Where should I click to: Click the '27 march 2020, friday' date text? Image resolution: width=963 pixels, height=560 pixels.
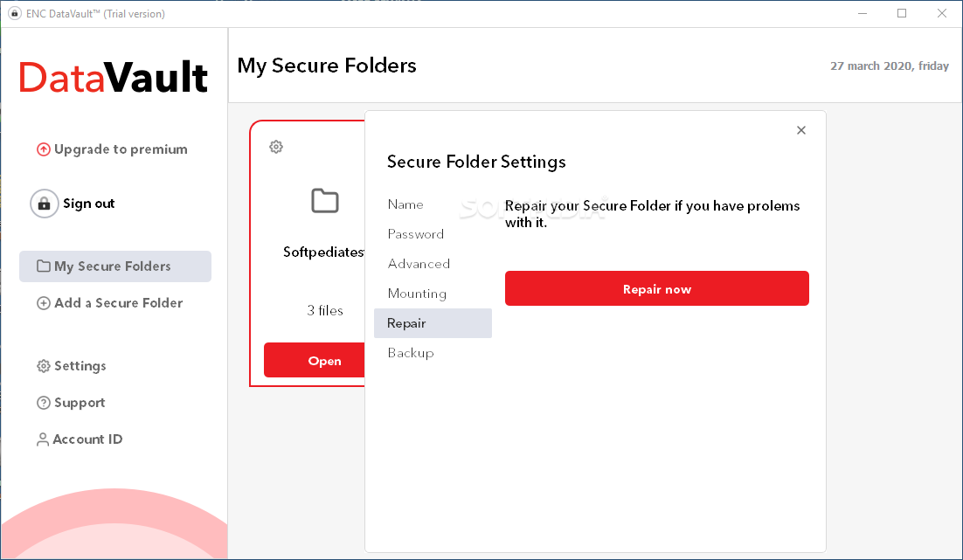pyautogui.click(x=890, y=66)
